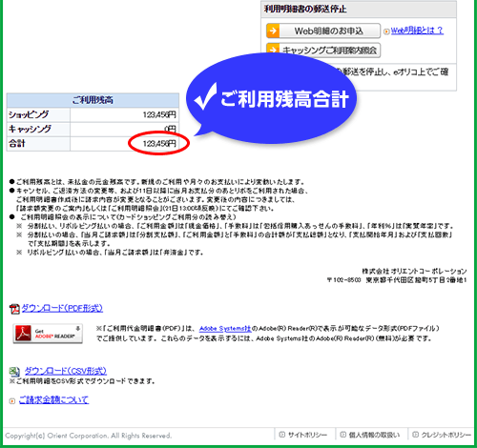The height and width of the screenshot is (448, 477).
Task: Click the circled 合計 balance amount
Action: click(x=159, y=144)
